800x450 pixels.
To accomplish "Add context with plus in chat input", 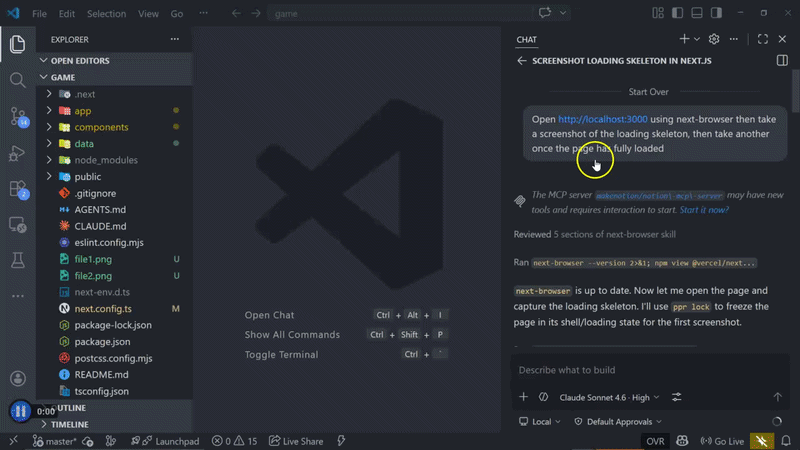I will coord(523,397).
